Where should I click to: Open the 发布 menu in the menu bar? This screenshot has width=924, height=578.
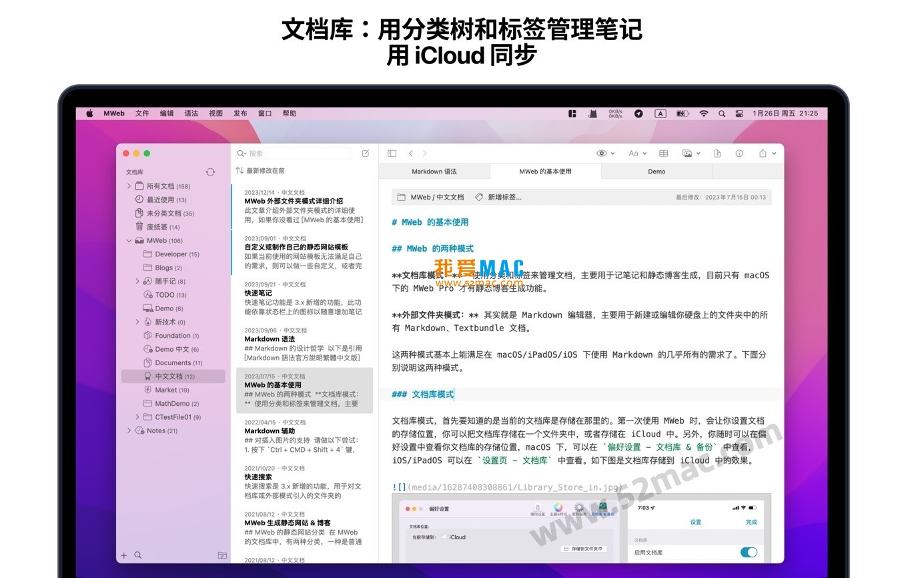tap(240, 113)
